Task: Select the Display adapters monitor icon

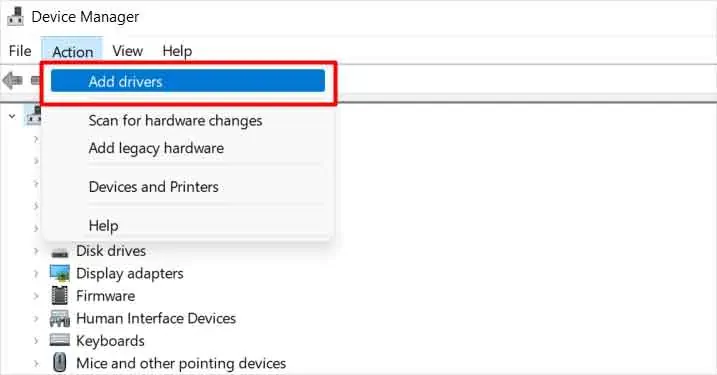Action: [59, 273]
